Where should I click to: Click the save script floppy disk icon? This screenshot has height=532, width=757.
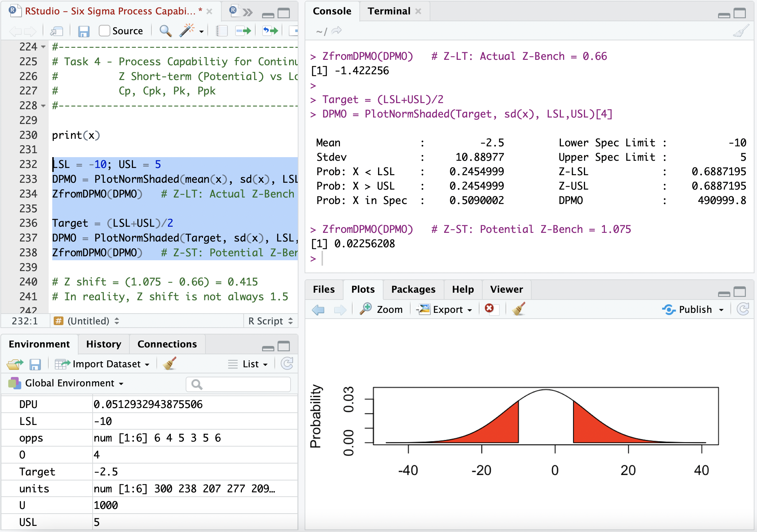(84, 31)
